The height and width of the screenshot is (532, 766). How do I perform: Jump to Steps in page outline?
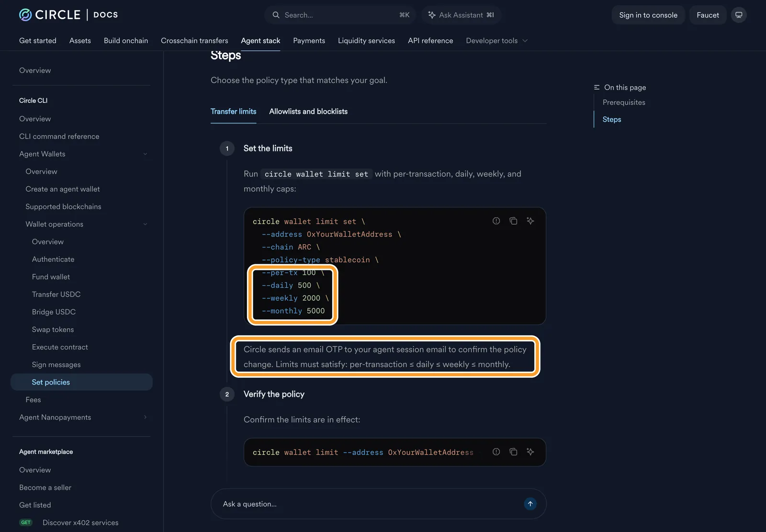tap(611, 119)
